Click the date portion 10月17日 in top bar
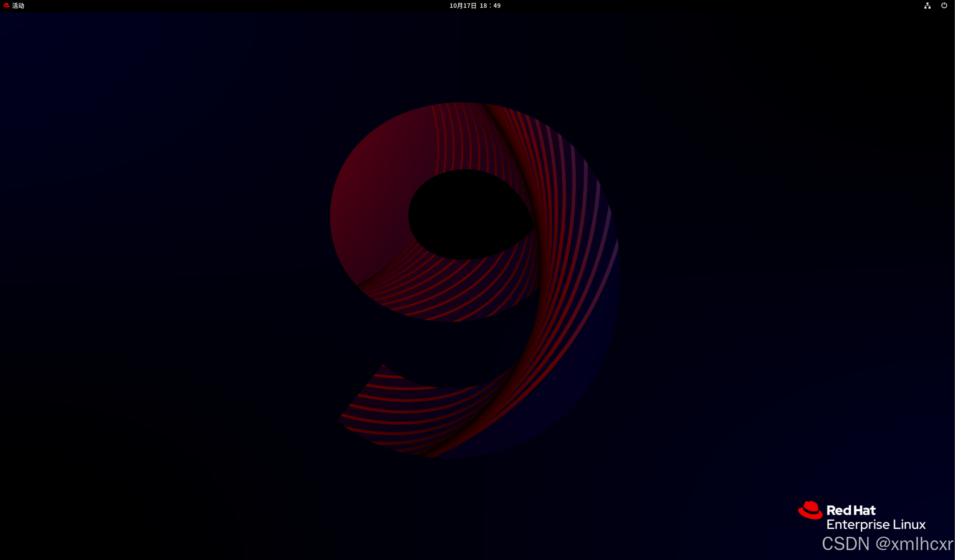Image resolution: width=955 pixels, height=560 pixels. point(463,5)
